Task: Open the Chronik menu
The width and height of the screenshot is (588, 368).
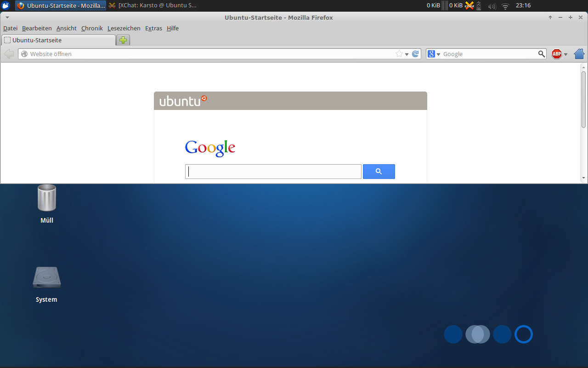Action: coord(92,28)
